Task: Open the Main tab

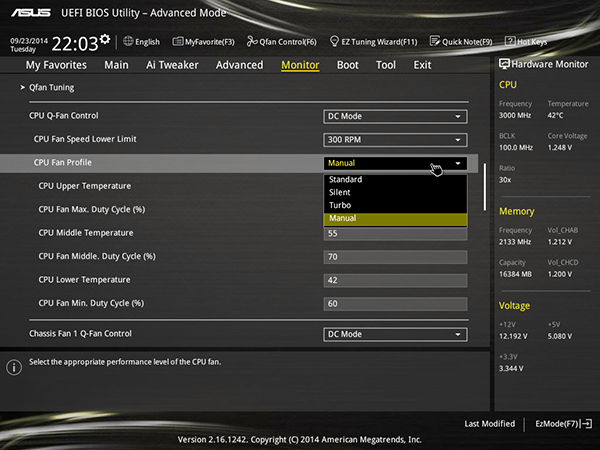Action: 116,65
